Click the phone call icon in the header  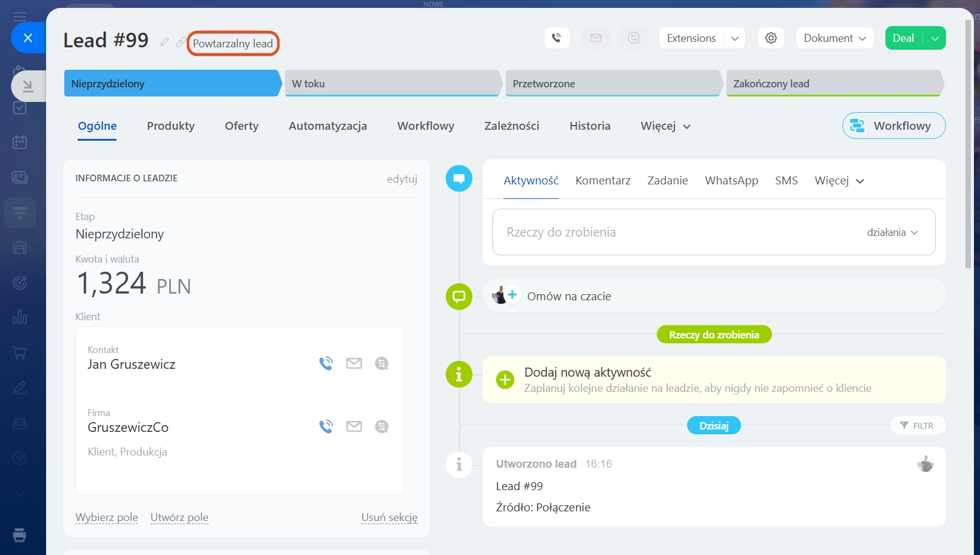tap(557, 38)
